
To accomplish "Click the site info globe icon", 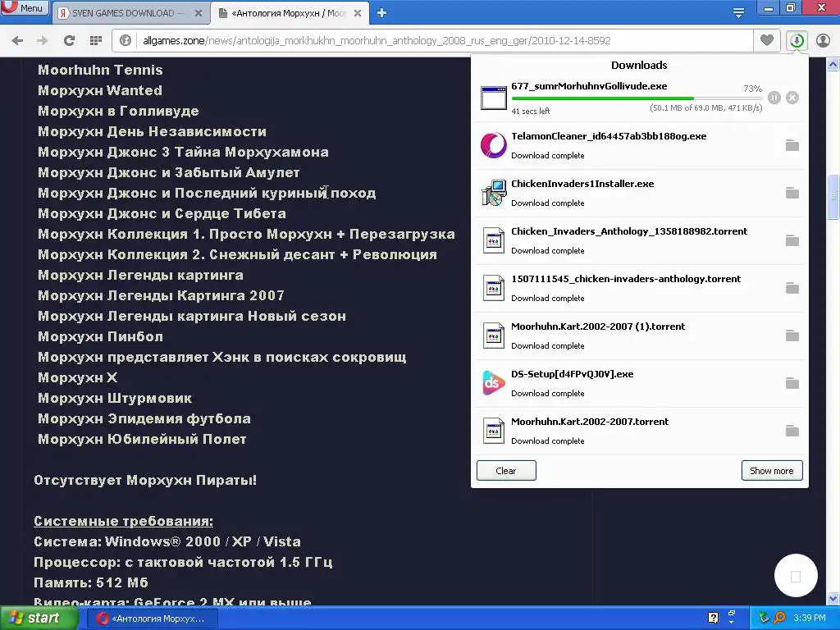I will [126, 40].
